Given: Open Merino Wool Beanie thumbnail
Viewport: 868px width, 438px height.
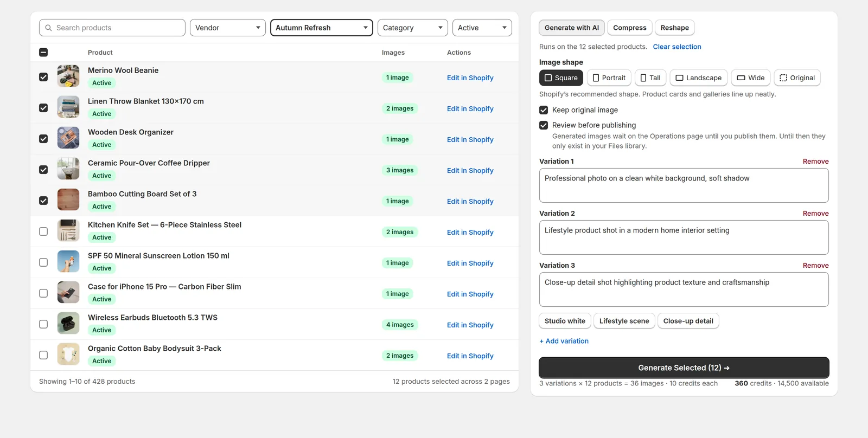Looking at the screenshot, I should 68,76.
